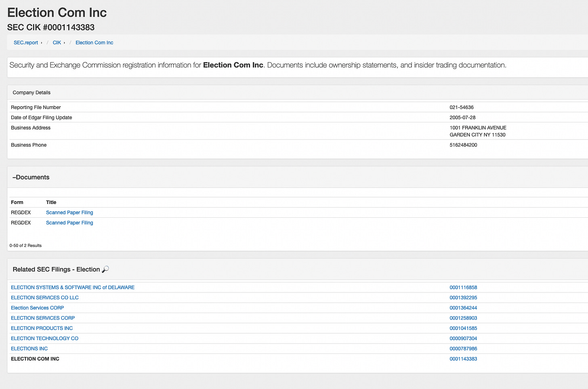Screen dimensions: 588x389
Task: Open mixed-case Election Services CORP link
Action: click(38, 308)
